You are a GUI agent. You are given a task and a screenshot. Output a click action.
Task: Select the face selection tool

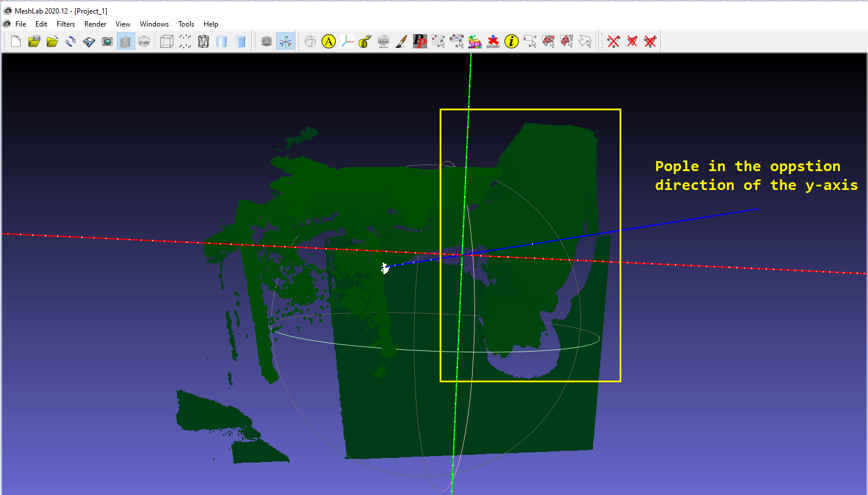pyautogui.click(x=548, y=41)
